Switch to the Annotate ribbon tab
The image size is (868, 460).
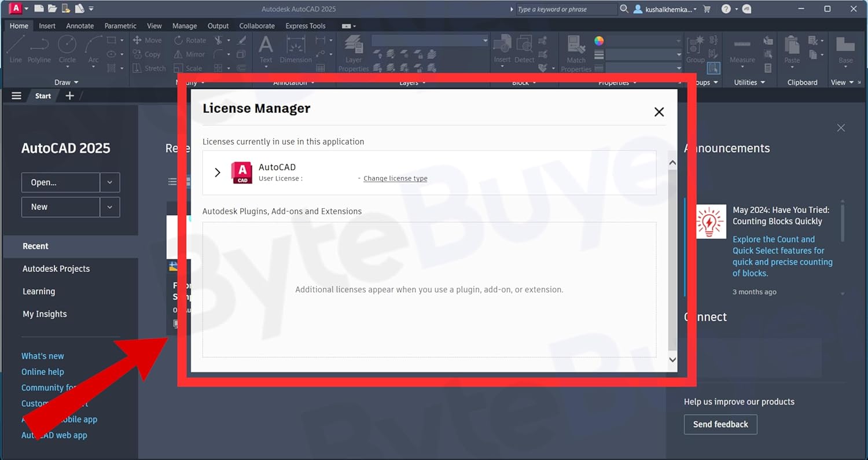[80, 25]
